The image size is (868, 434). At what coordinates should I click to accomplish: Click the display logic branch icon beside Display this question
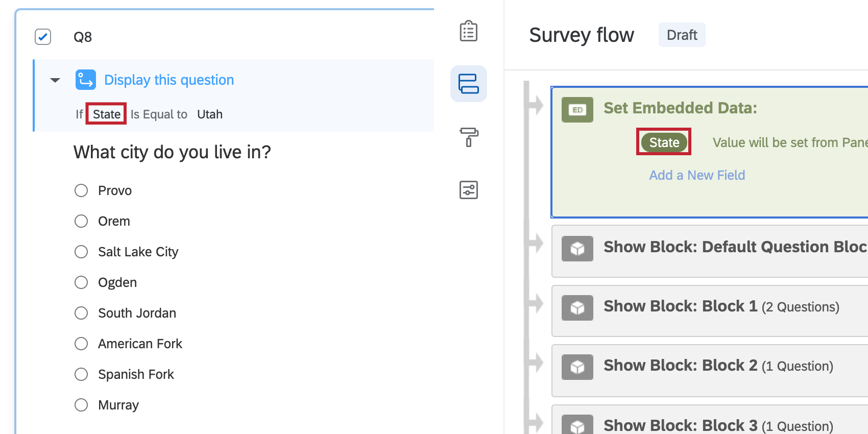tap(85, 80)
